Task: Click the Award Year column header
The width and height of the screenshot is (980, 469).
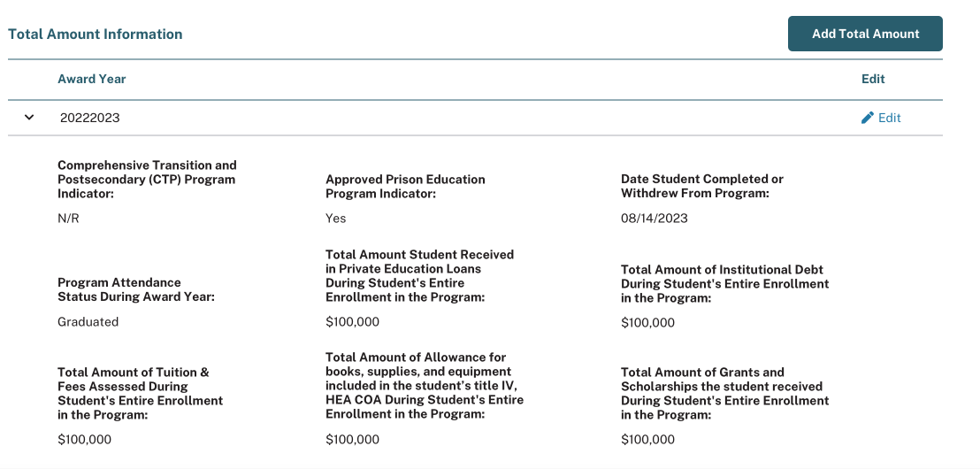Action: pos(92,79)
